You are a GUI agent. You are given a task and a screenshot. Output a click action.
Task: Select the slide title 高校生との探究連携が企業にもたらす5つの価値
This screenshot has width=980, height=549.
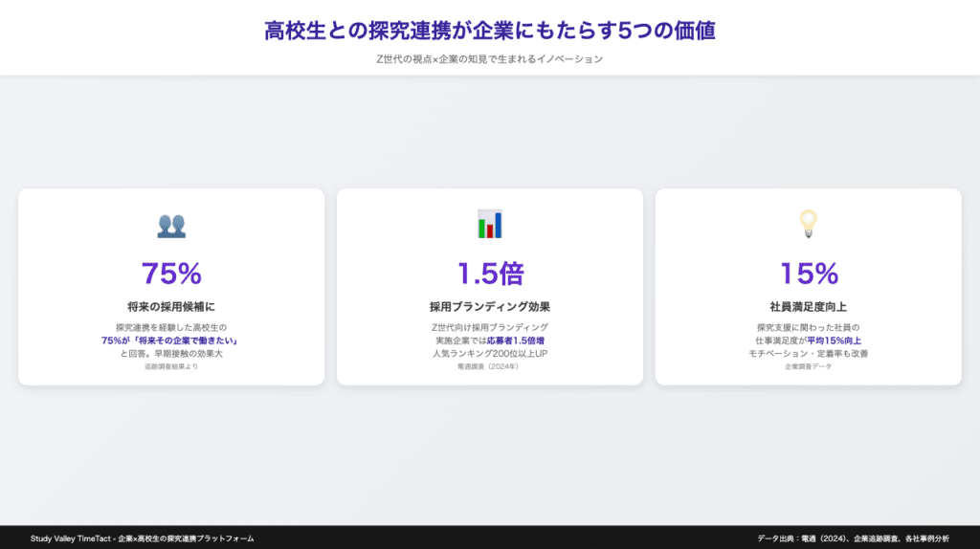(x=490, y=31)
